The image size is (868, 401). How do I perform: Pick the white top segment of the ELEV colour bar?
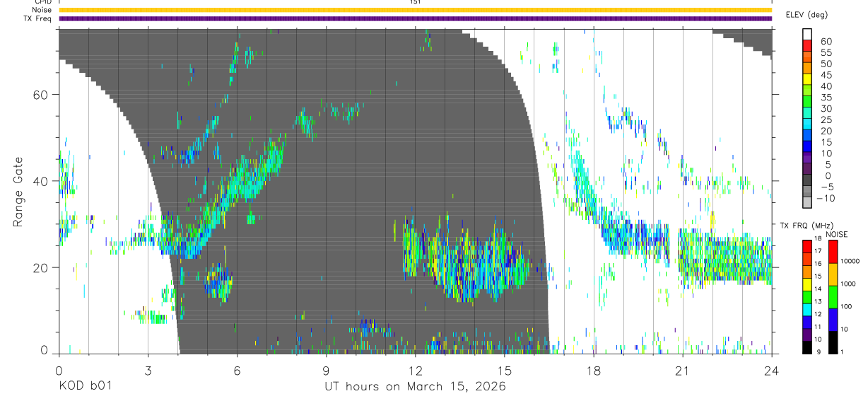[807, 35]
